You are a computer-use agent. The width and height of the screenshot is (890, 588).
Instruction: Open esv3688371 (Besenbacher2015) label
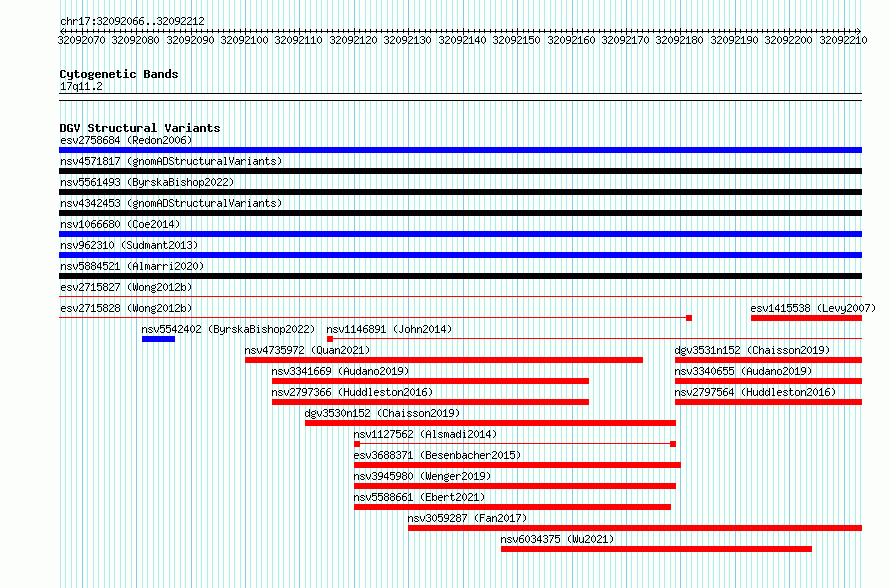[x=437, y=455]
